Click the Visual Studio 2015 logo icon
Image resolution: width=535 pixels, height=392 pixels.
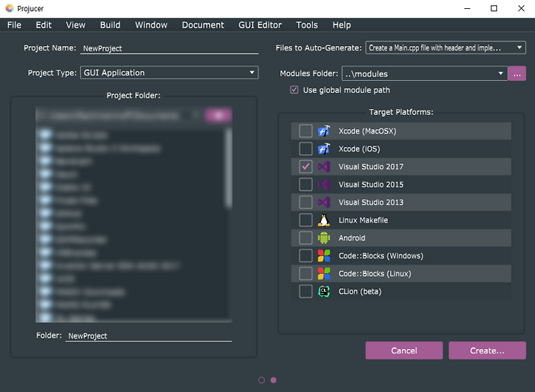click(324, 184)
